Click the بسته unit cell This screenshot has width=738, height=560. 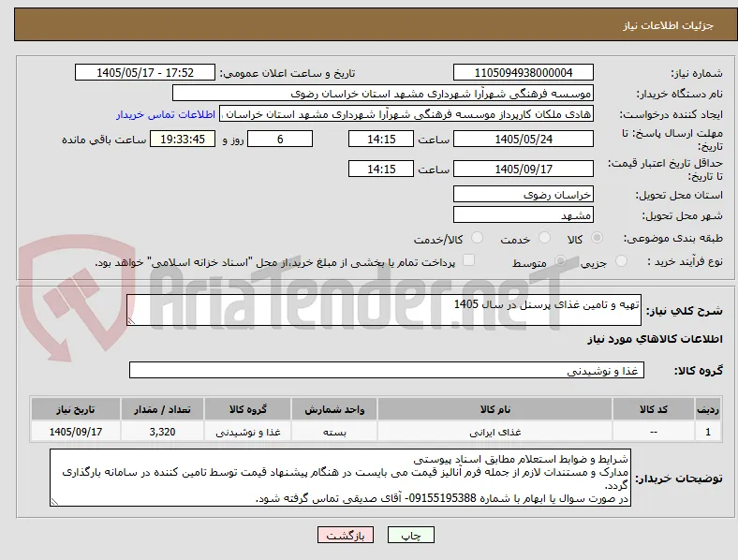334,432
